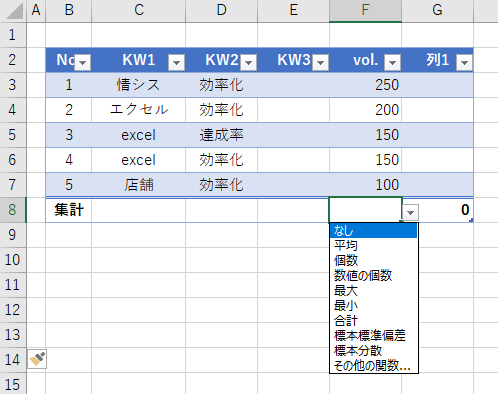Screen dimensions: 498x394
Task: Select 標本標準偏差 from the function list
Action: pyautogui.click(x=373, y=335)
